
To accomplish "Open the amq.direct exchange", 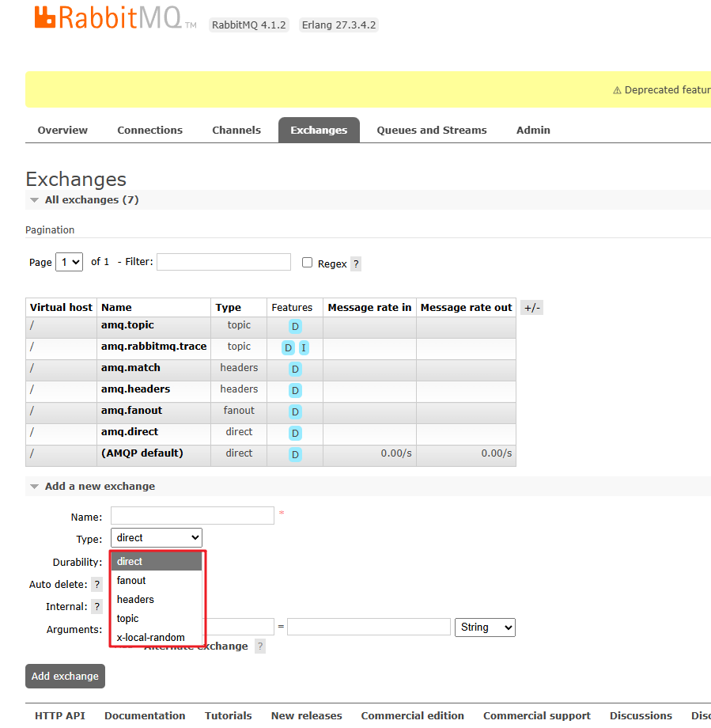I will click(x=130, y=432).
